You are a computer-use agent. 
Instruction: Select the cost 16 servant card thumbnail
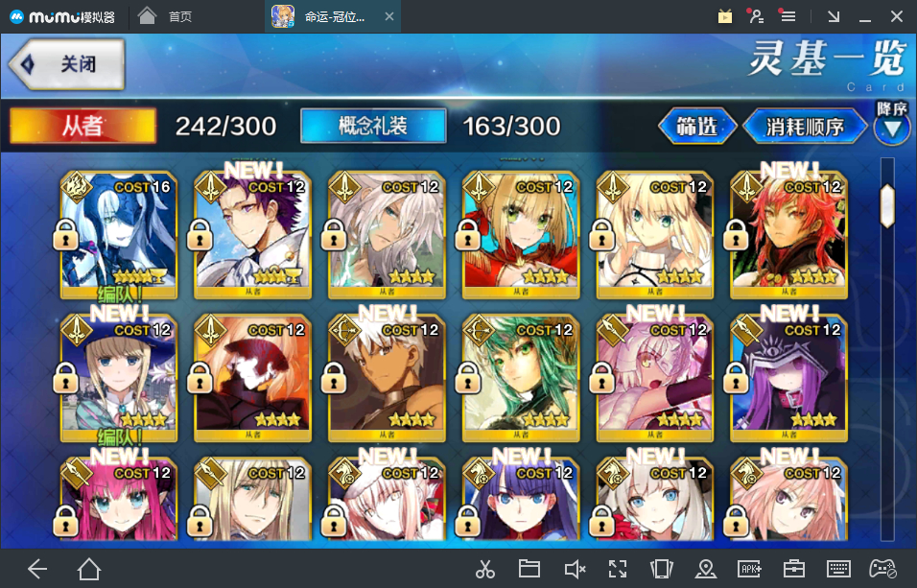pyautogui.click(x=119, y=235)
